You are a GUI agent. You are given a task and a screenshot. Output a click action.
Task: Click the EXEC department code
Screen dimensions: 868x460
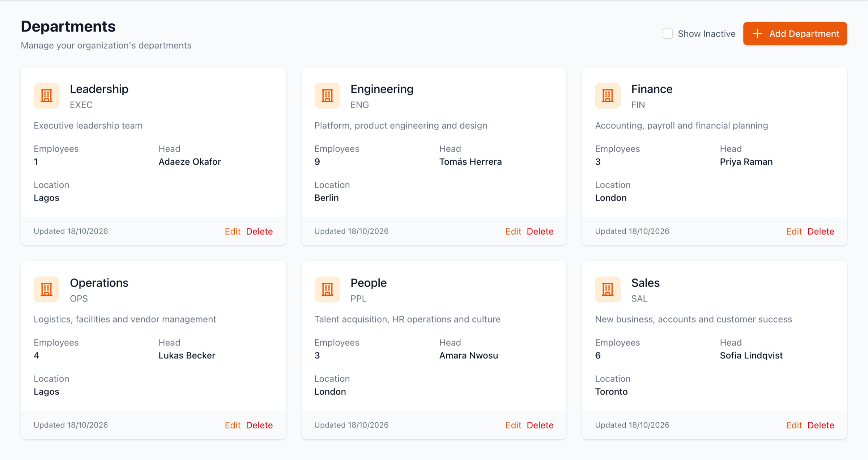click(81, 105)
